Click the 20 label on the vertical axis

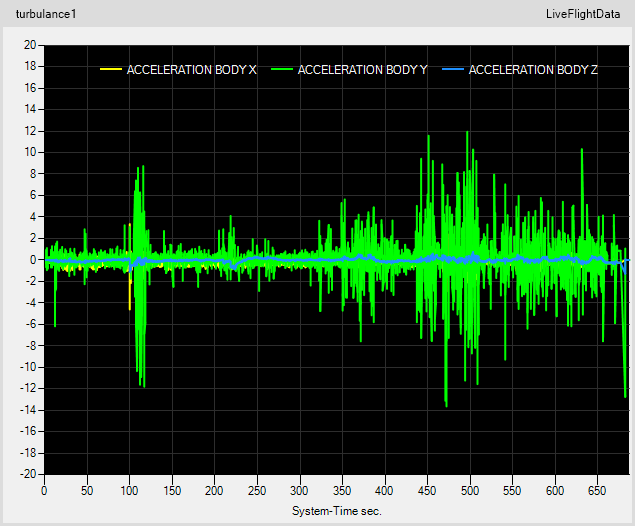(x=30, y=45)
